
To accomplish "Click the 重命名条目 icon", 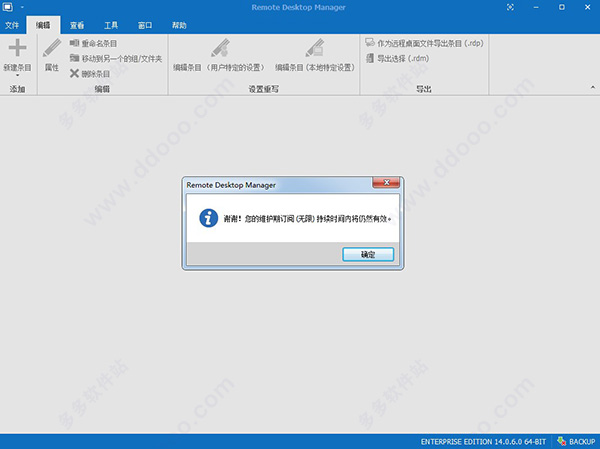I will click(74, 43).
